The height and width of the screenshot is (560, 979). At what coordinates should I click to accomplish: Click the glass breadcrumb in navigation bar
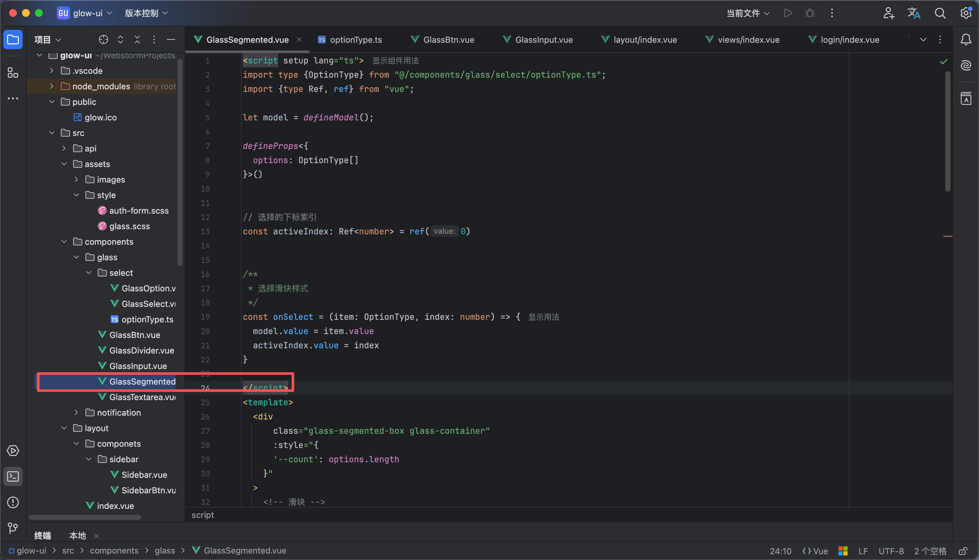coord(165,551)
